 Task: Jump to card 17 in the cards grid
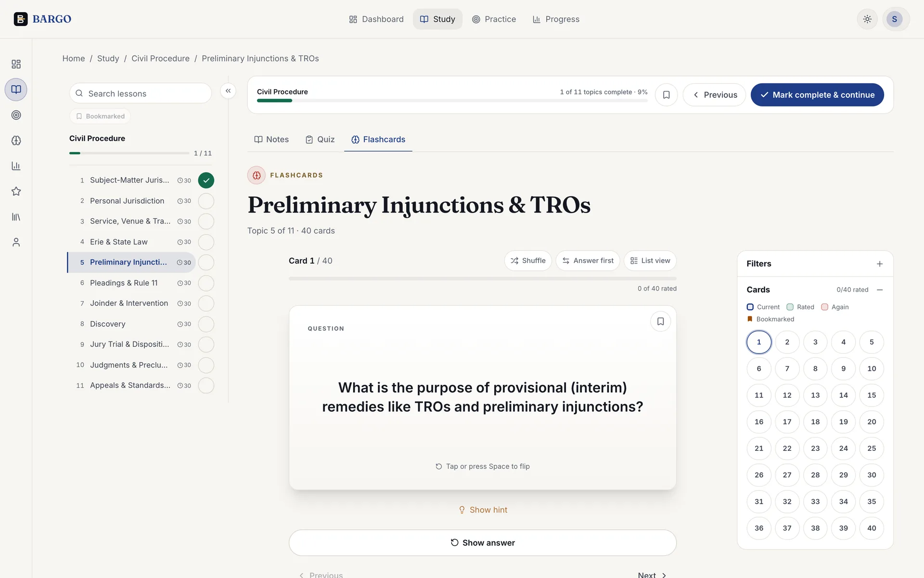(x=787, y=422)
